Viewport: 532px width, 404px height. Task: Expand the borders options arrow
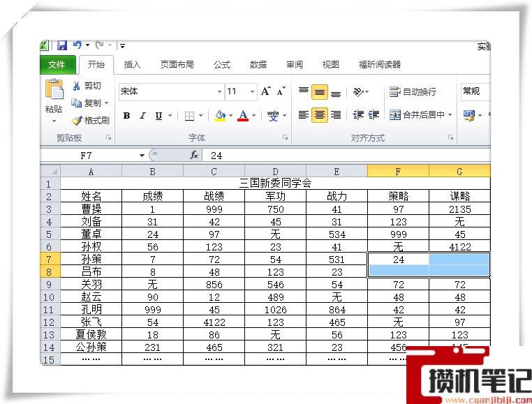click(200, 116)
